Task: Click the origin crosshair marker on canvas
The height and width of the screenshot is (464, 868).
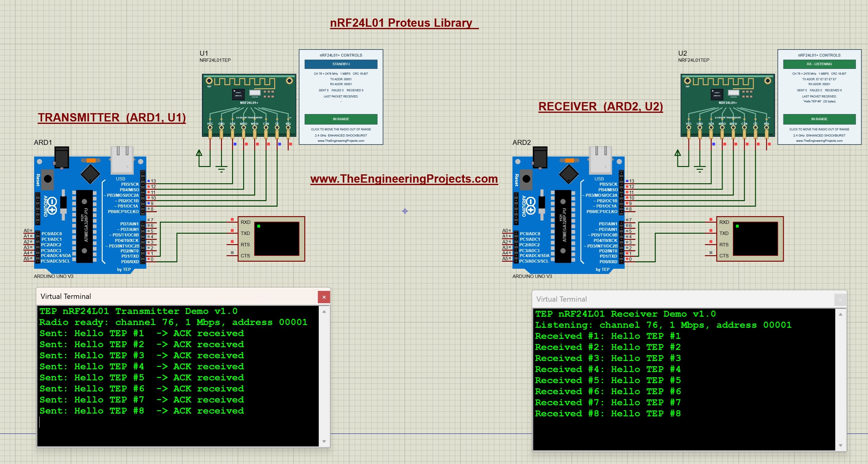Action: 405,211
